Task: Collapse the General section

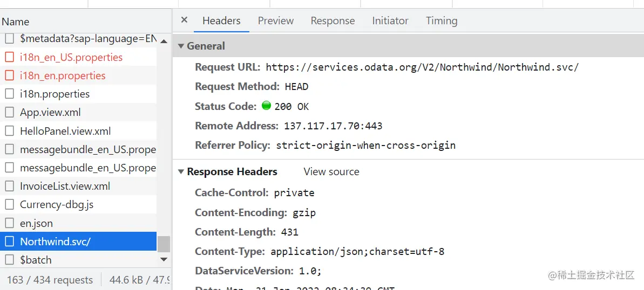Action: pyautogui.click(x=181, y=46)
